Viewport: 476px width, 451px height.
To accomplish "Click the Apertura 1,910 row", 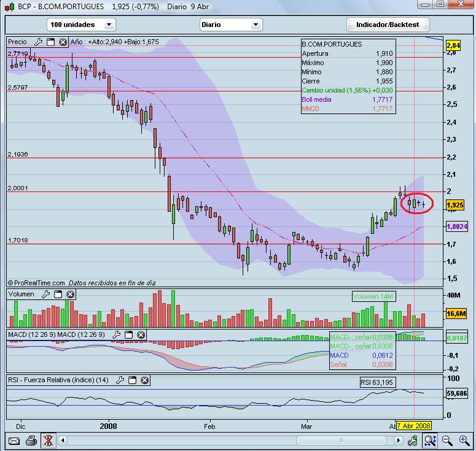I will (x=347, y=53).
